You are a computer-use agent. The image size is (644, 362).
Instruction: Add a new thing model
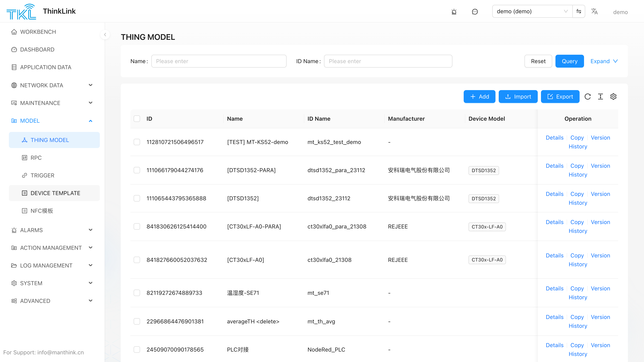pos(479,97)
